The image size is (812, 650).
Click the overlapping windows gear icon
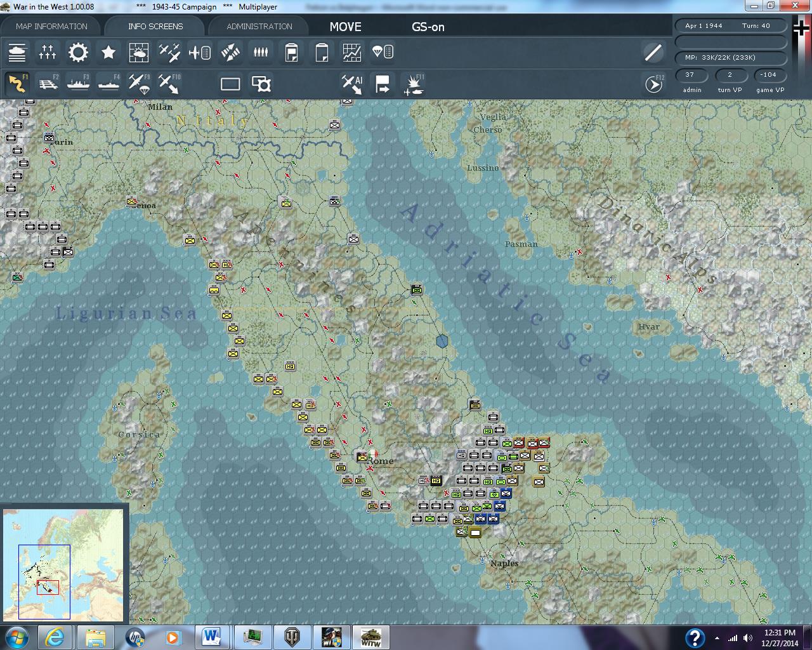(261, 84)
